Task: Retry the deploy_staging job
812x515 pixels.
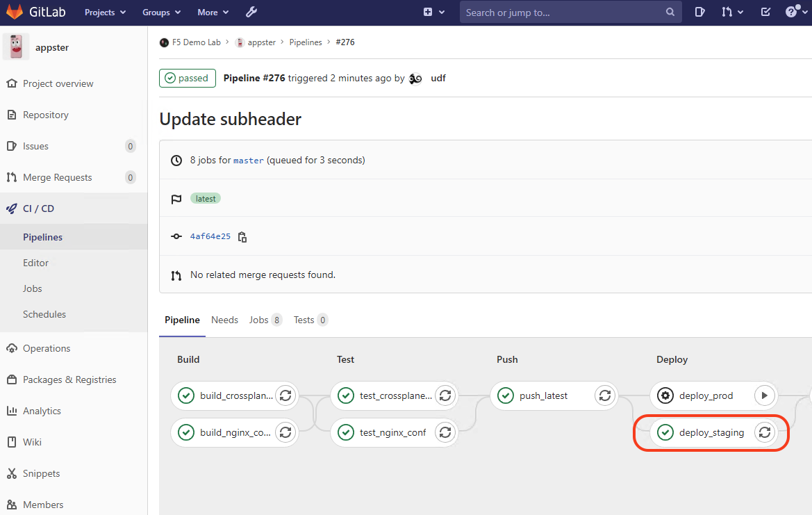Action: (764, 432)
